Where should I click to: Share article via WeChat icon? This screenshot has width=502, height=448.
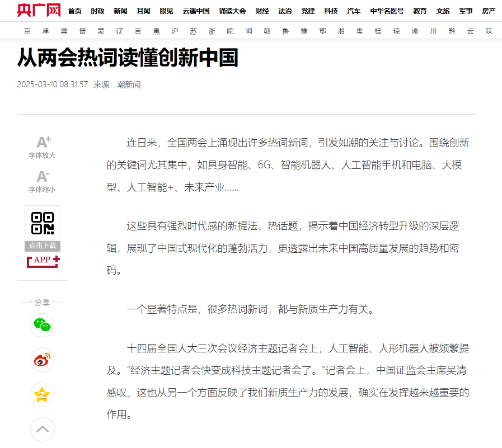tap(42, 325)
